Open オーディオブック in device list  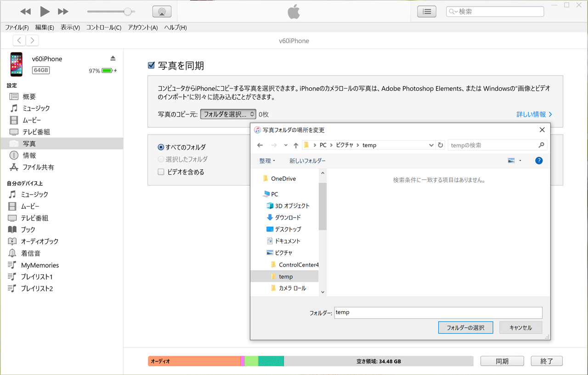pyautogui.click(x=62, y=241)
